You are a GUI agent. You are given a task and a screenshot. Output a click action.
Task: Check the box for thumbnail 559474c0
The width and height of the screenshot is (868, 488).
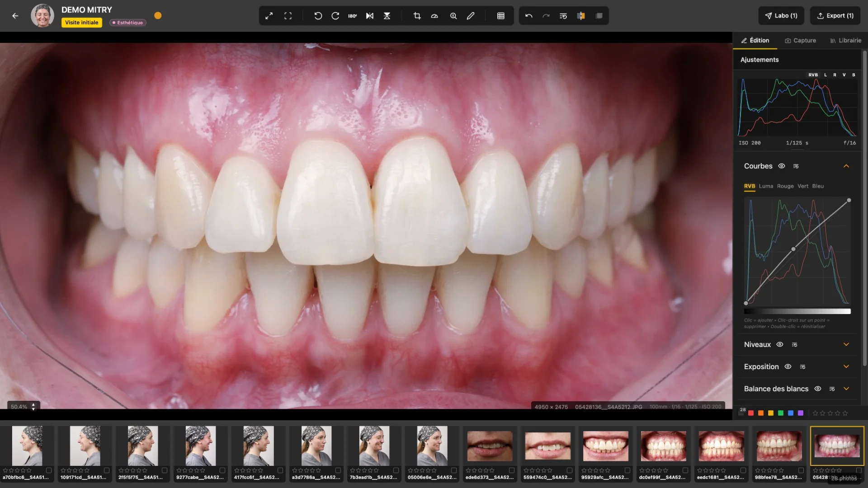tap(570, 470)
